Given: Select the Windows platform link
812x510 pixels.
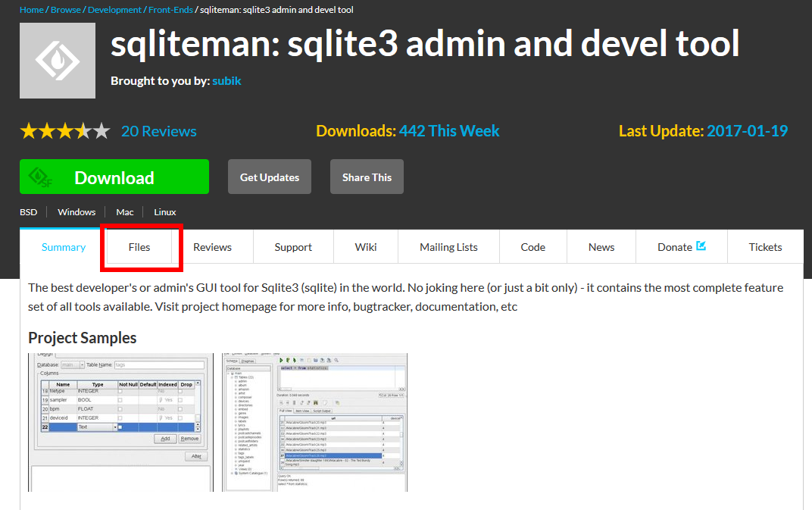Looking at the screenshot, I should pyautogui.click(x=77, y=212).
